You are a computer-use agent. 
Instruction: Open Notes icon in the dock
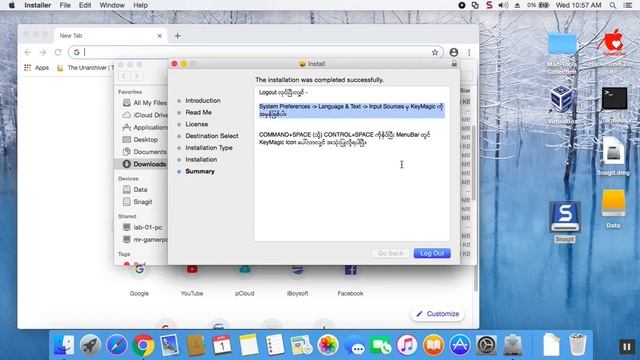(249, 345)
